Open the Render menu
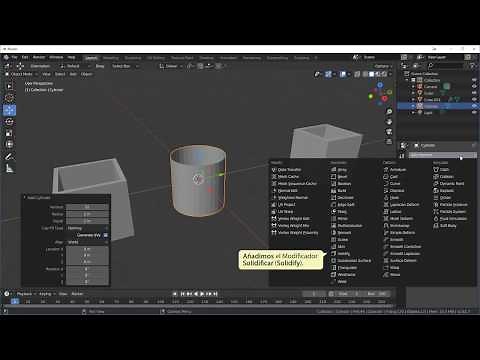 coord(39,57)
